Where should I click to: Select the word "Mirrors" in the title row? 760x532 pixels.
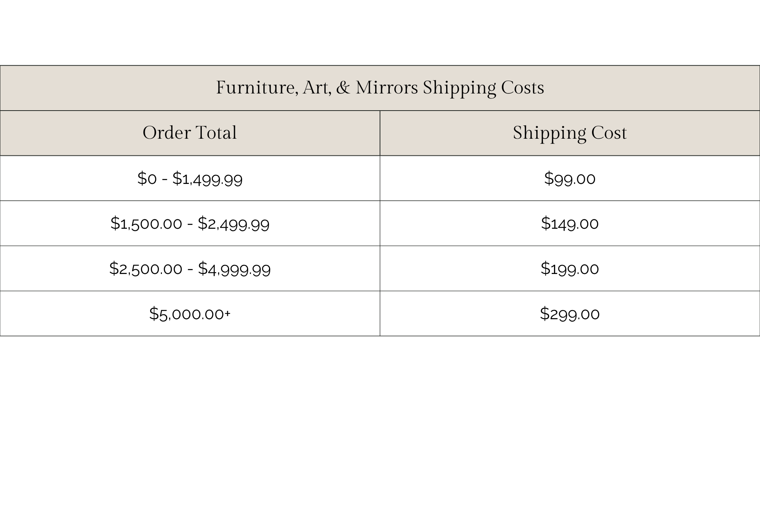pyautogui.click(x=387, y=88)
